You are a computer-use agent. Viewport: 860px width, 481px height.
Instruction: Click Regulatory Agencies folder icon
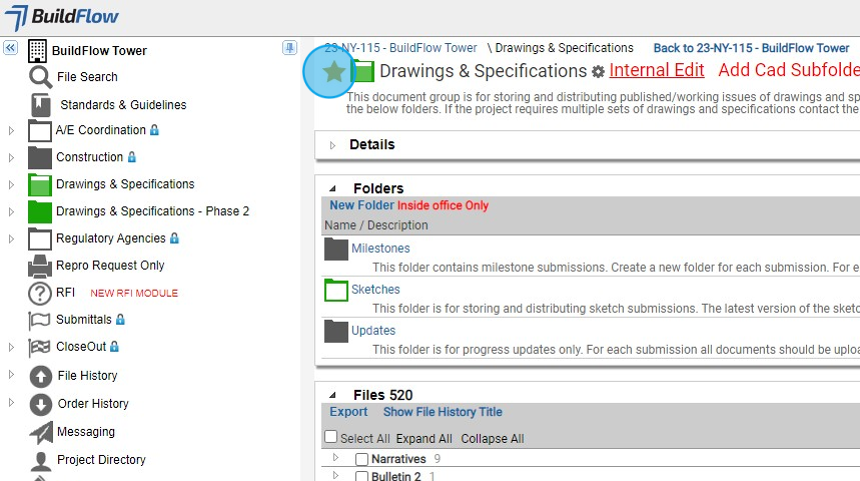(x=39, y=239)
